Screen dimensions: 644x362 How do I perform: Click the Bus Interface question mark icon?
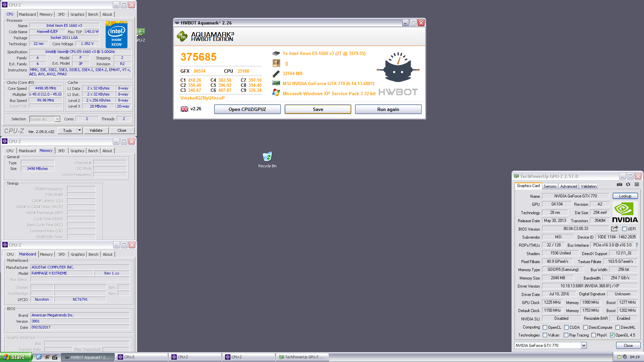pos(637,245)
